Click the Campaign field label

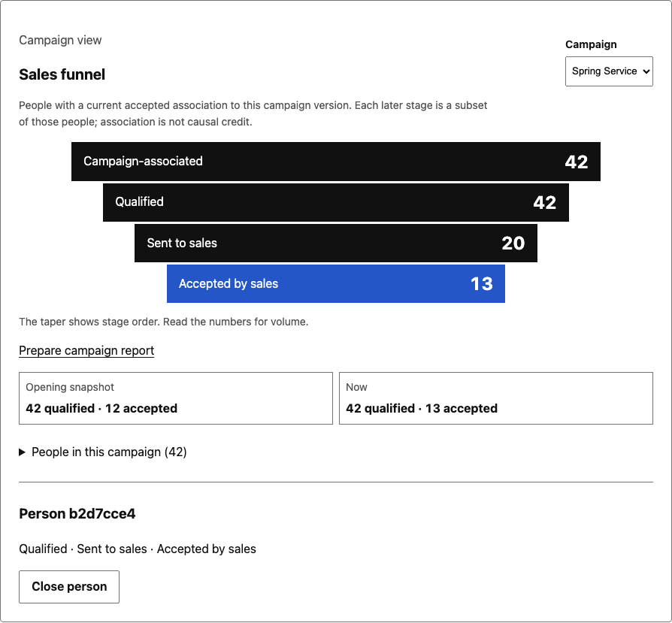[591, 44]
